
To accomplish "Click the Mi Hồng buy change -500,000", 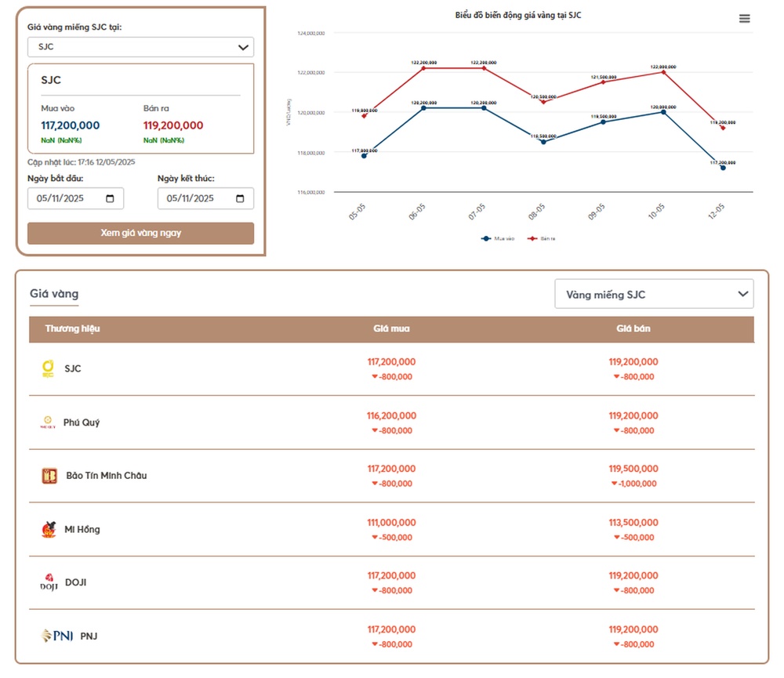I will point(391,538).
